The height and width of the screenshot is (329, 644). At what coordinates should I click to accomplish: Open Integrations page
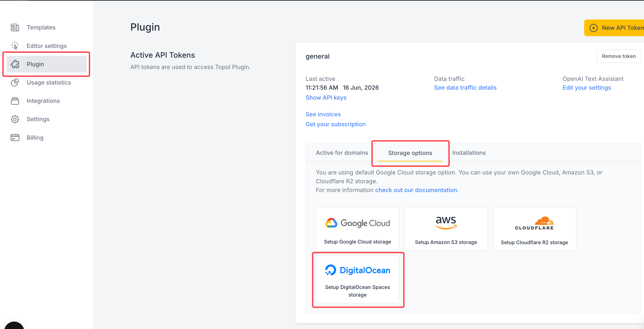coord(47,101)
